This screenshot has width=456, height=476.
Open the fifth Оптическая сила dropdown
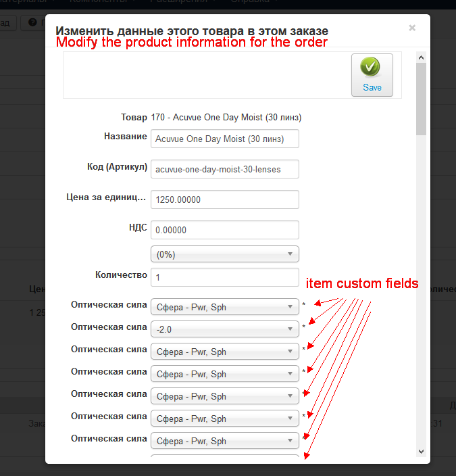pyautogui.click(x=225, y=396)
